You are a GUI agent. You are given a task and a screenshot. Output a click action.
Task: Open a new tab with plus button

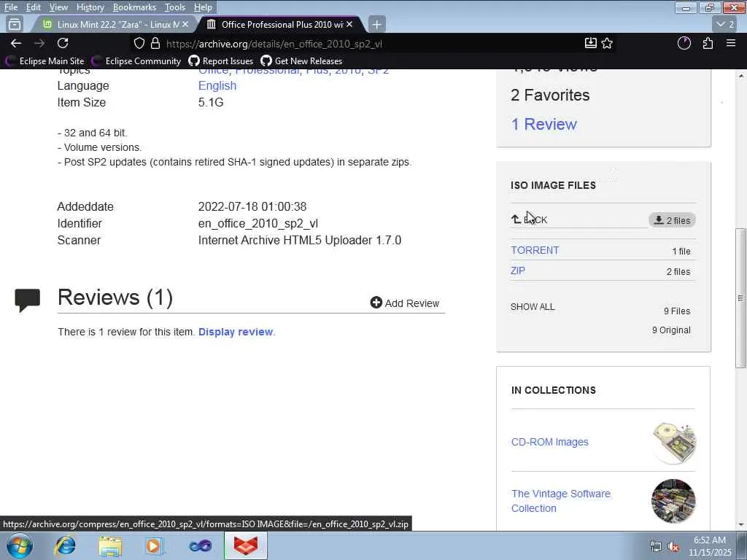tap(376, 24)
